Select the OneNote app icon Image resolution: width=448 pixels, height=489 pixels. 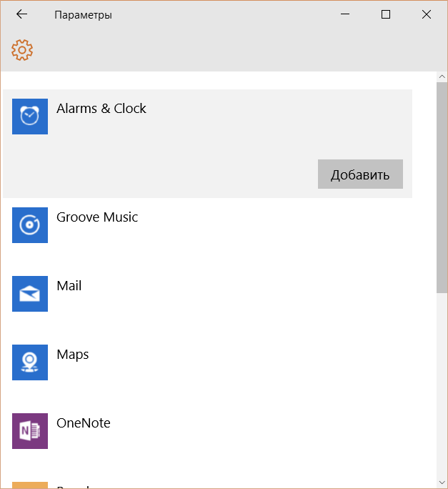(x=30, y=431)
